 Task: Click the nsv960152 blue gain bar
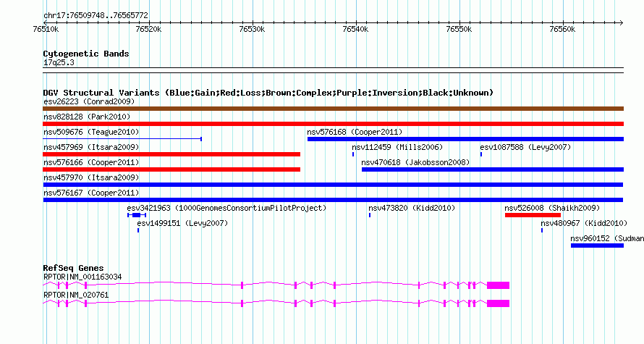pos(597,246)
